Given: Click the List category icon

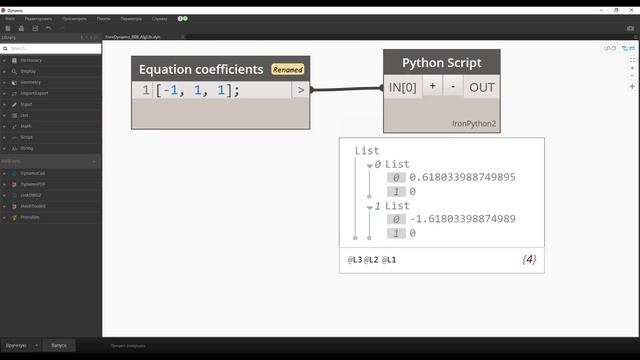Looking at the screenshot, I should 14,115.
